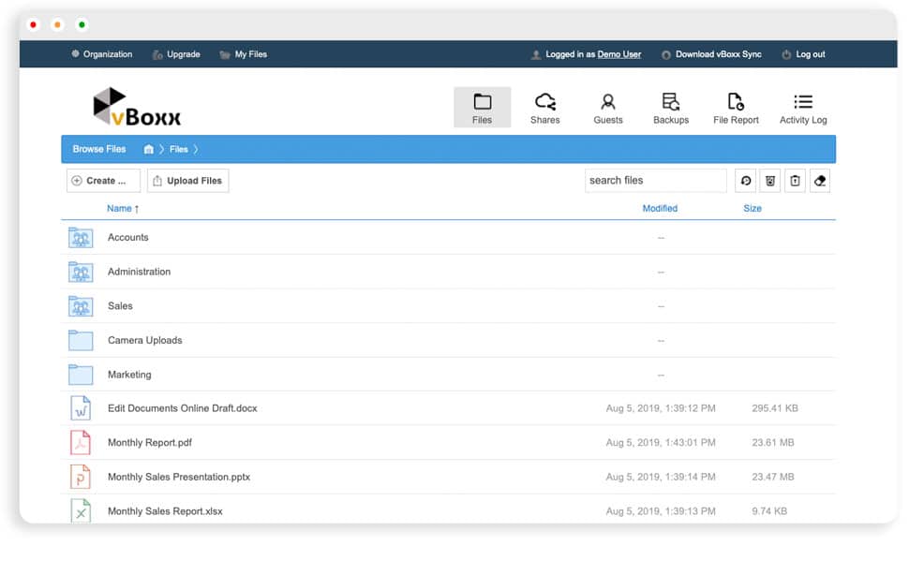This screenshot has width=924, height=575.
Task: Open the Create dropdown button
Action: (x=103, y=181)
